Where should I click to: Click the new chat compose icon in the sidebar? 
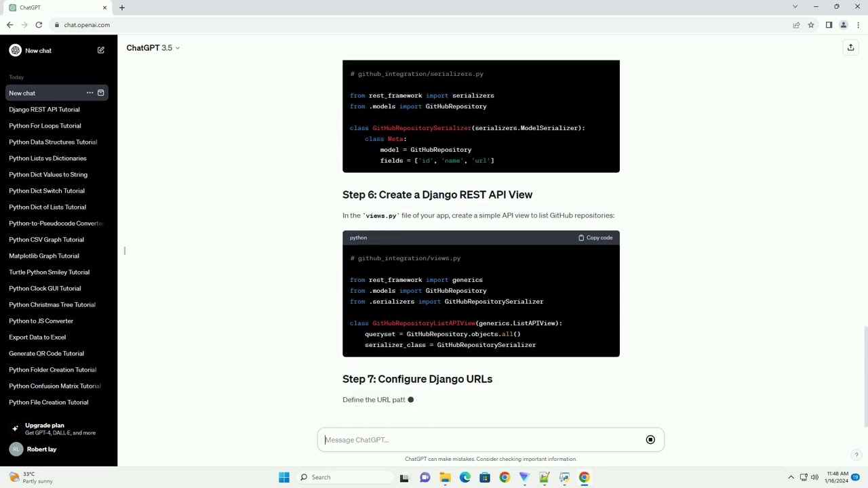pos(100,50)
